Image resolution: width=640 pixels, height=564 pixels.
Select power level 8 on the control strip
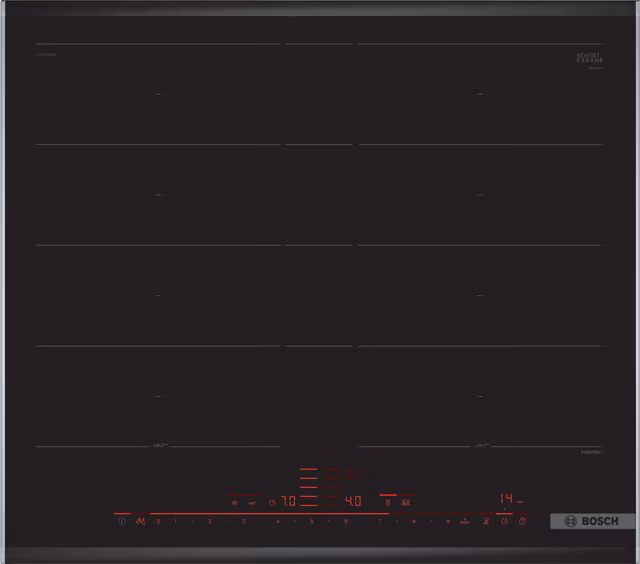[414, 521]
